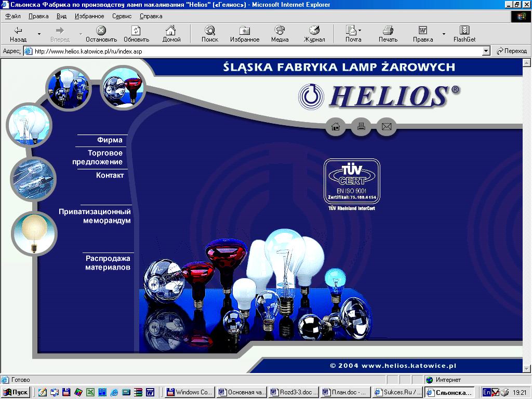Image resolution: width=532 pixels, height=399 pixels.
Task: Click the yellow globe bulb thumbnail
Action: point(34,234)
